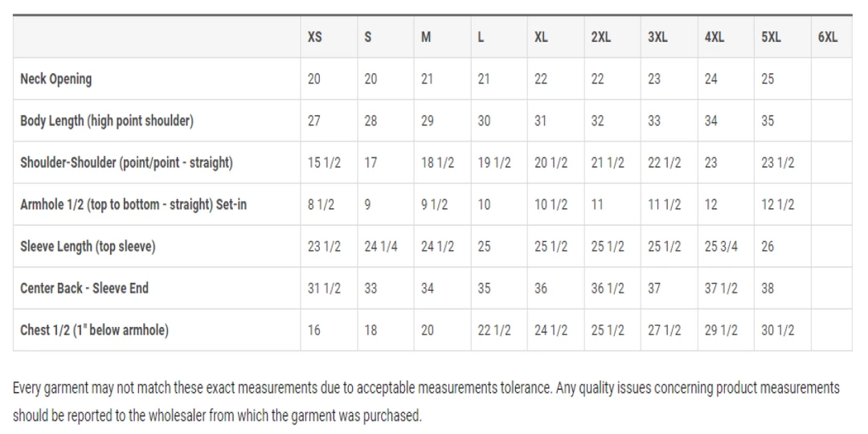Image resolution: width=868 pixels, height=434 pixels.
Task: Select 4XL sleeve length 25 3/4
Action: coord(721,246)
